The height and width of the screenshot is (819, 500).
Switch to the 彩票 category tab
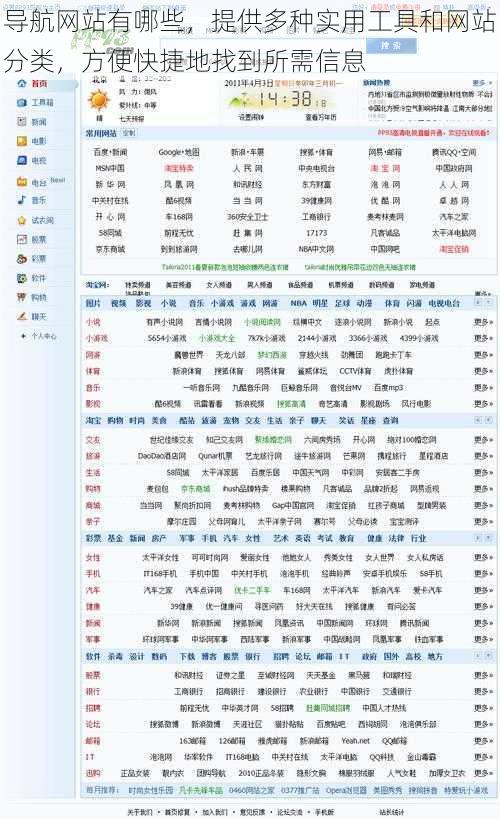coord(93,538)
